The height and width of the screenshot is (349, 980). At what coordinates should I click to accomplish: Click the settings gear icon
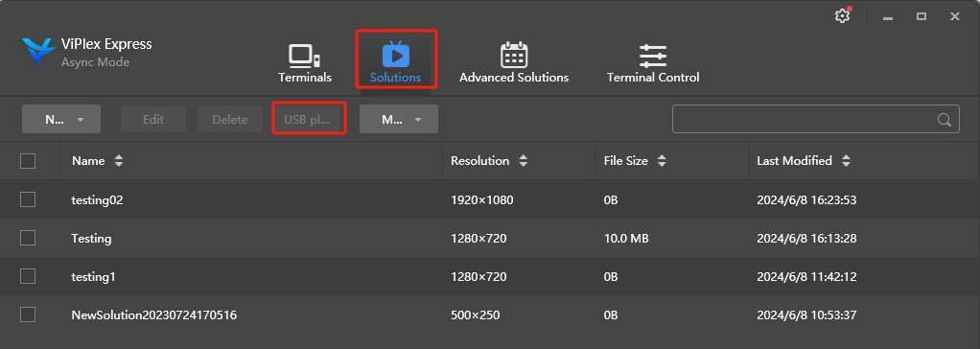point(843,16)
